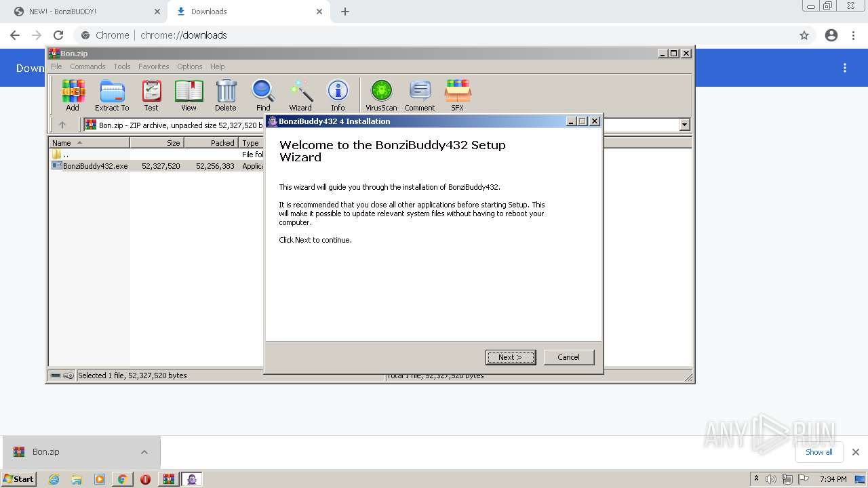
Task: Open the Extract To tool
Action: coord(112,95)
